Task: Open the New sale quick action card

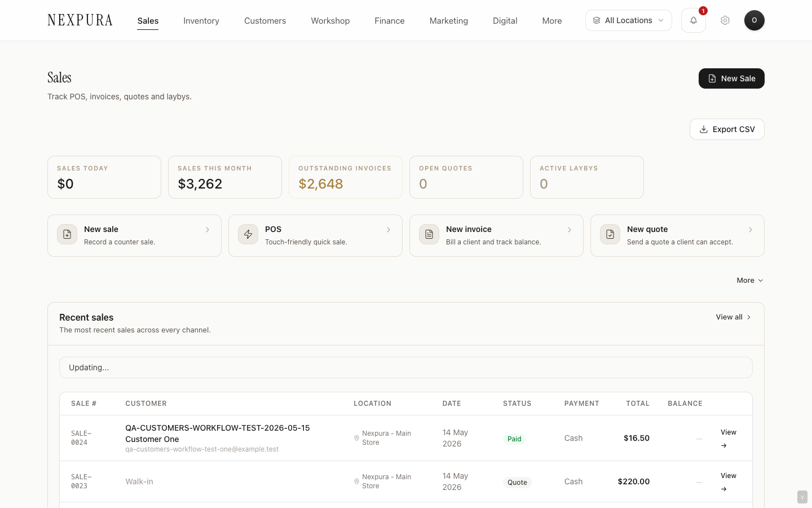Action: (x=134, y=235)
